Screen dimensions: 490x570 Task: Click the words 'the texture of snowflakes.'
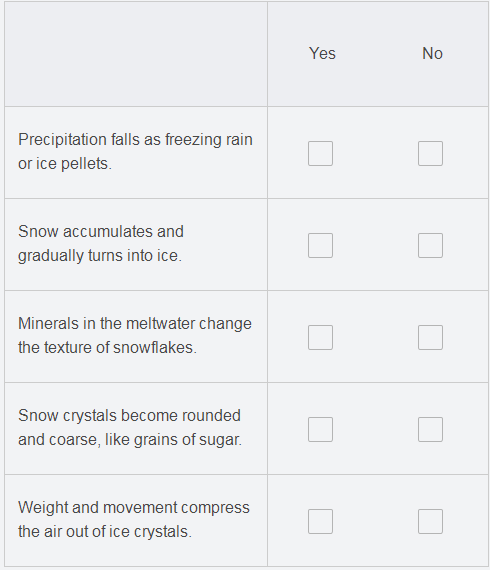(107, 347)
